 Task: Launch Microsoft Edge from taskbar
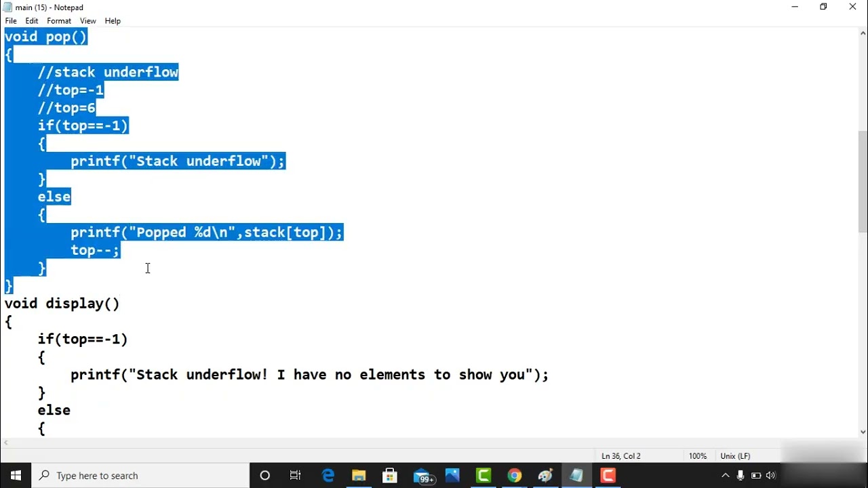328,476
